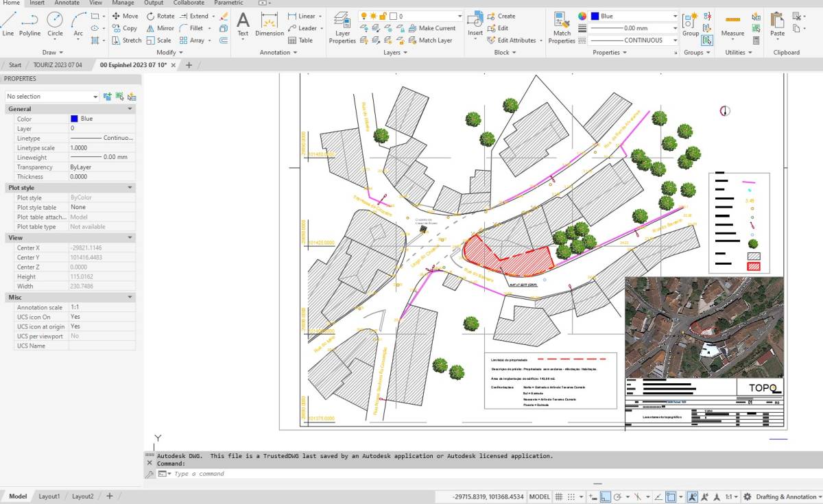Select the Text annotation tool

pyautogui.click(x=243, y=24)
